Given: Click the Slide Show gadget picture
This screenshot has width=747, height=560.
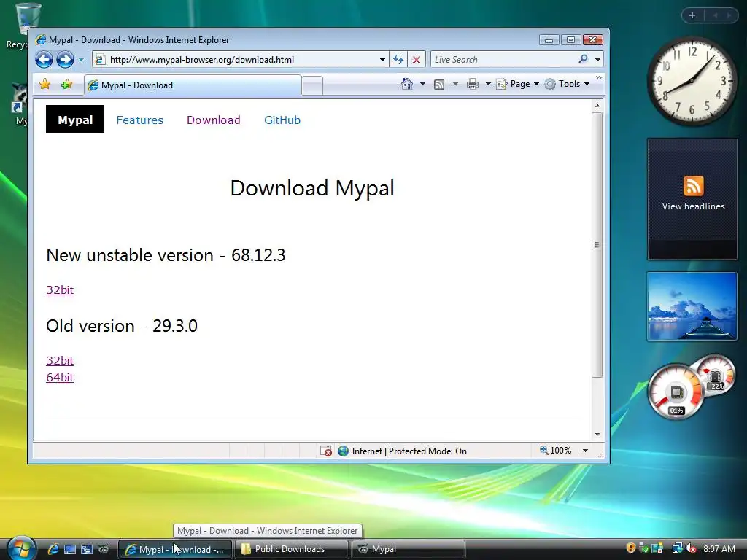Looking at the screenshot, I should (692, 307).
